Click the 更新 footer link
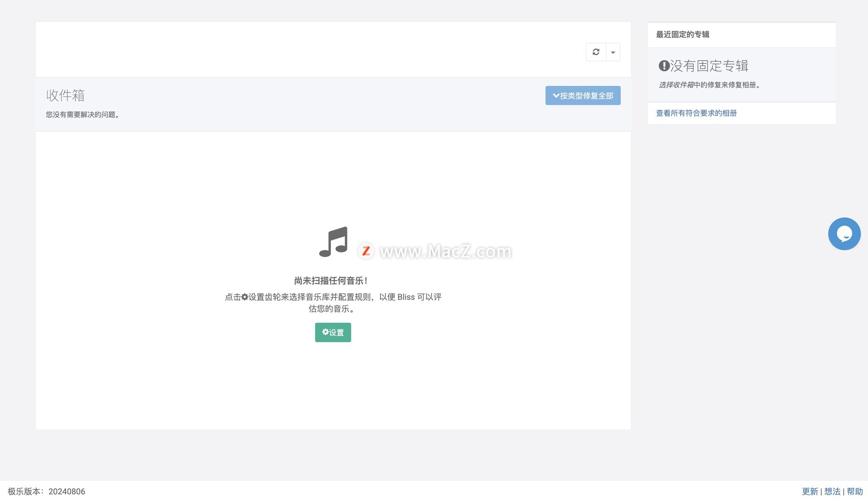 coord(810,492)
